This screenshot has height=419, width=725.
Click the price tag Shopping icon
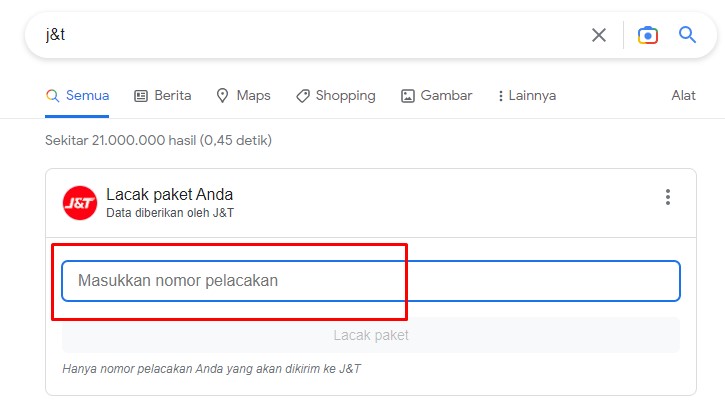click(x=303, y=96)
